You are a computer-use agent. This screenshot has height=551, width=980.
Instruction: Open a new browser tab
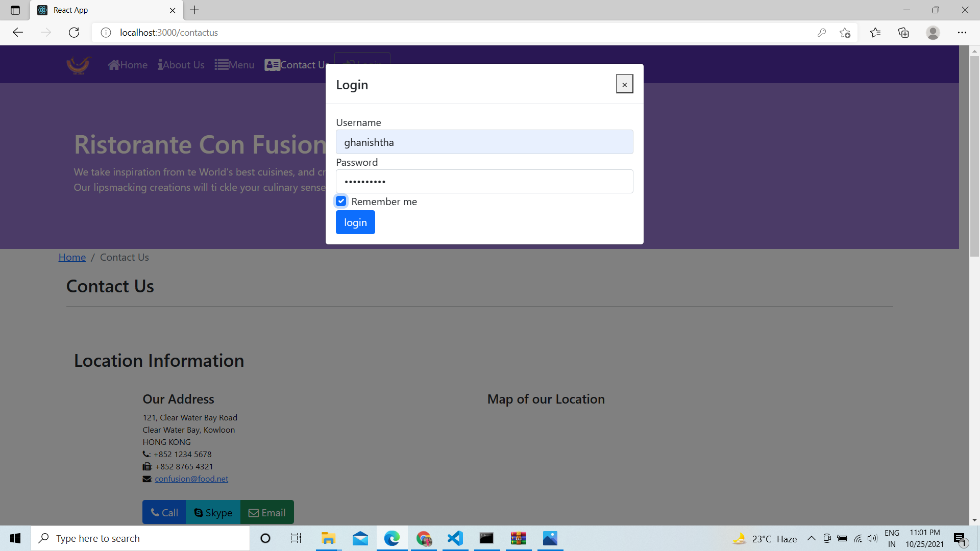194,10
